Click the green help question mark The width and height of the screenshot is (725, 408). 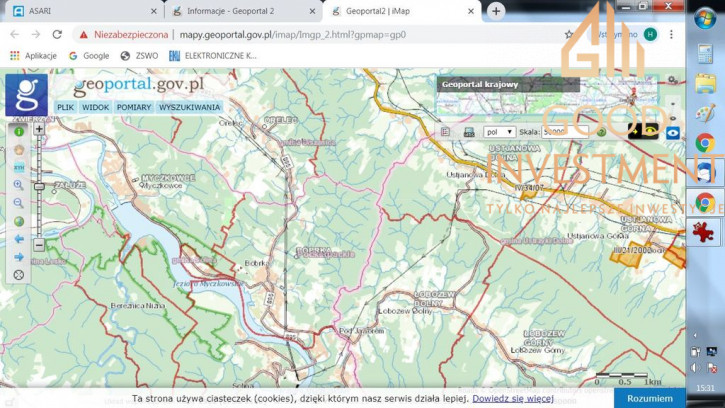click(x=601, y=132)
